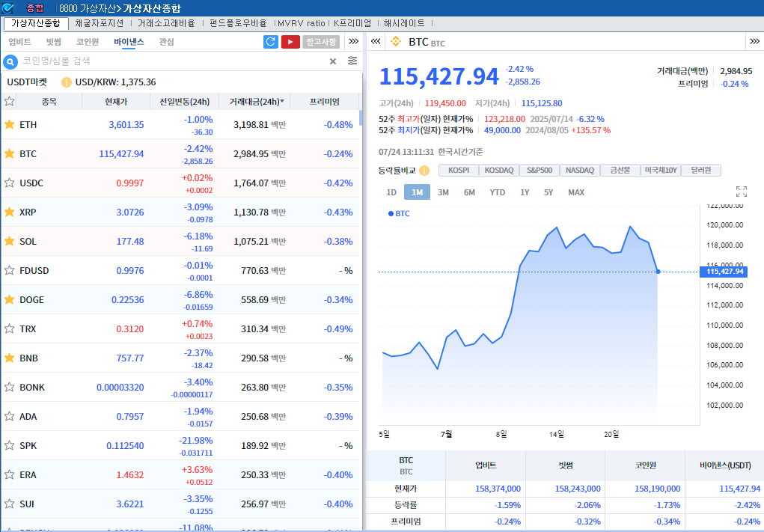Screen dimensions: 764x532
Task: Open the red YouTube video icon
Action: click(x=290, y=42)
